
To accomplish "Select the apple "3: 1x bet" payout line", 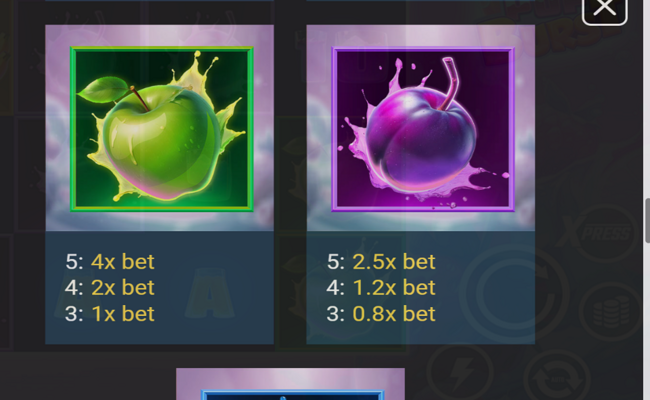I will 110,313.
